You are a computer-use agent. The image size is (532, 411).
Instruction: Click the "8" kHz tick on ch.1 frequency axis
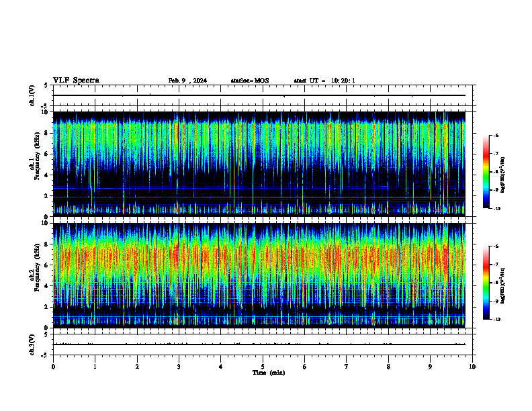tap(46, 133)
